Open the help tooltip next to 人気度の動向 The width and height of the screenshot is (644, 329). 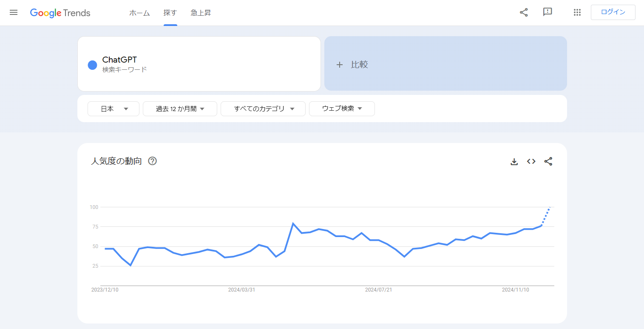[x=153, y=161]
